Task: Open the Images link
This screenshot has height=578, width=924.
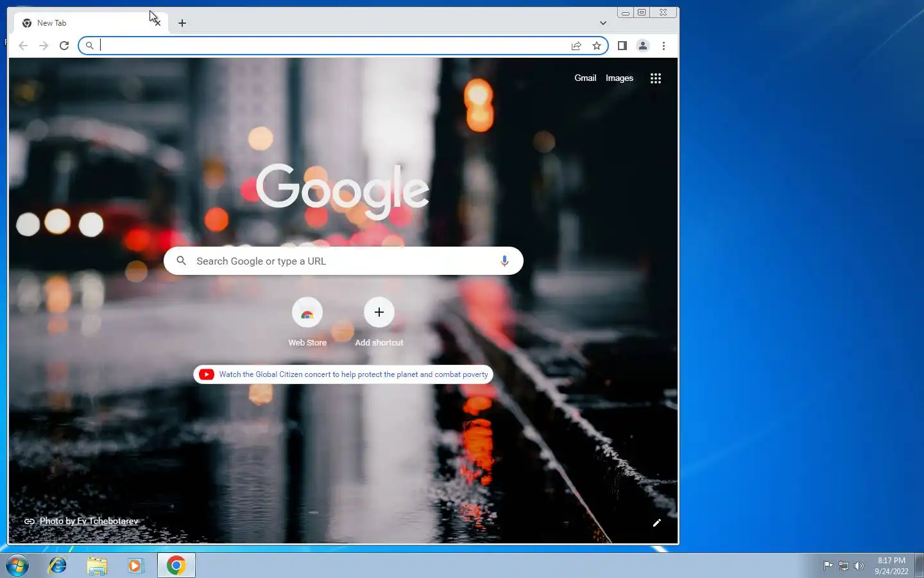Action: pyautogui.click(x=619, y=78)
